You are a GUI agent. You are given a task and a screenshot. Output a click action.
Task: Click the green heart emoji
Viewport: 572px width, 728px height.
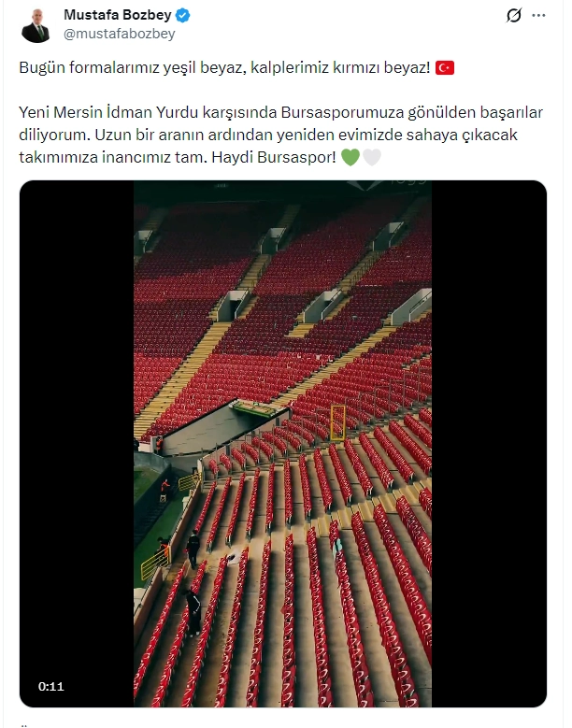pos(350,157)
